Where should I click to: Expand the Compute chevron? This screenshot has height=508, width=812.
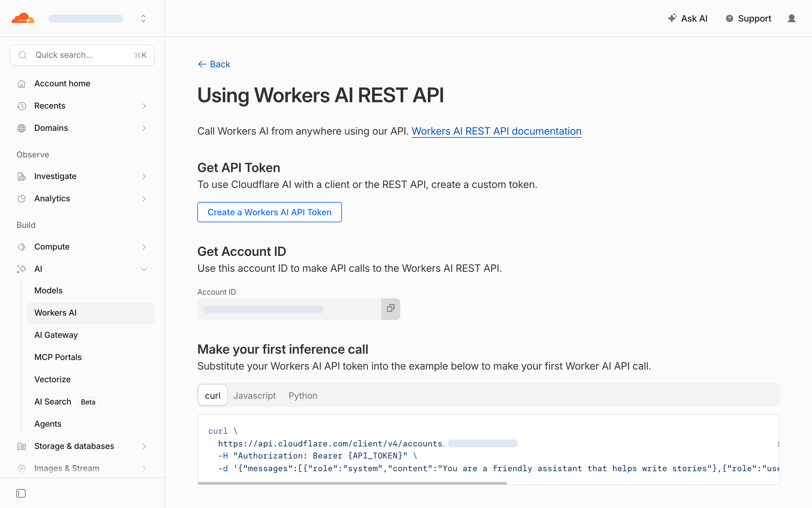[144, 247]
